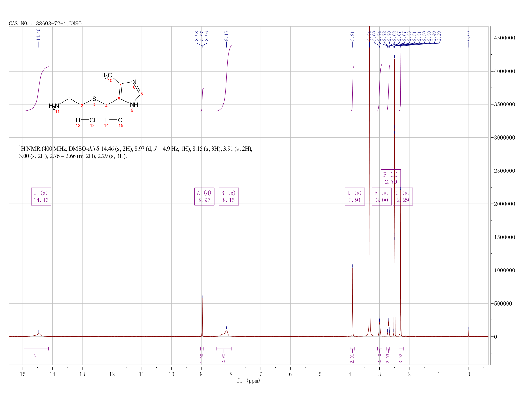Click the 1H NMR summary text line

tap(135, 152)
